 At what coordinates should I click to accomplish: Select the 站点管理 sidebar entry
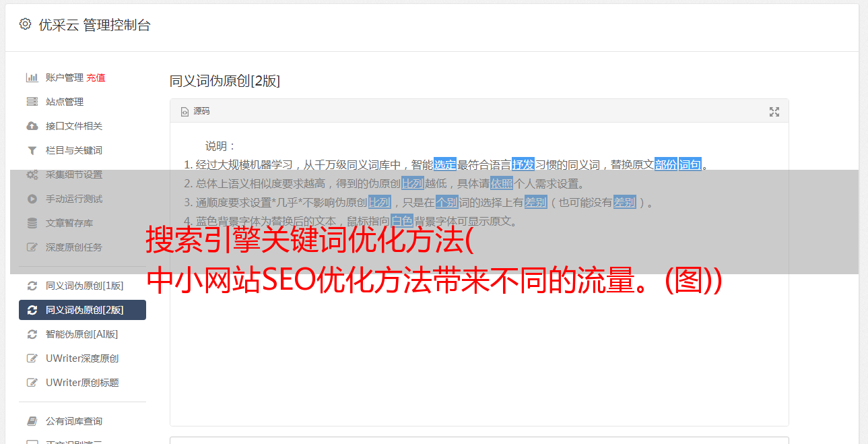pos(82,102)
